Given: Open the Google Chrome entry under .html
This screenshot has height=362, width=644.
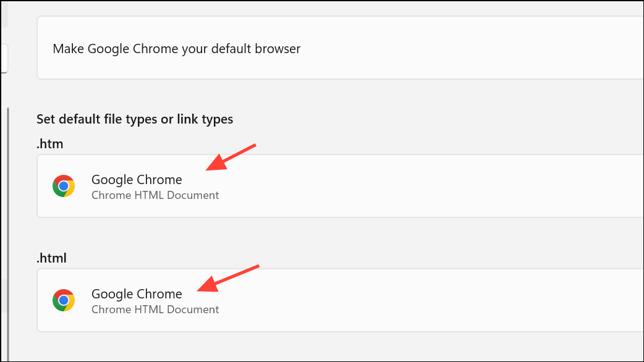Looking at the screenshot, I should [137, 294].
